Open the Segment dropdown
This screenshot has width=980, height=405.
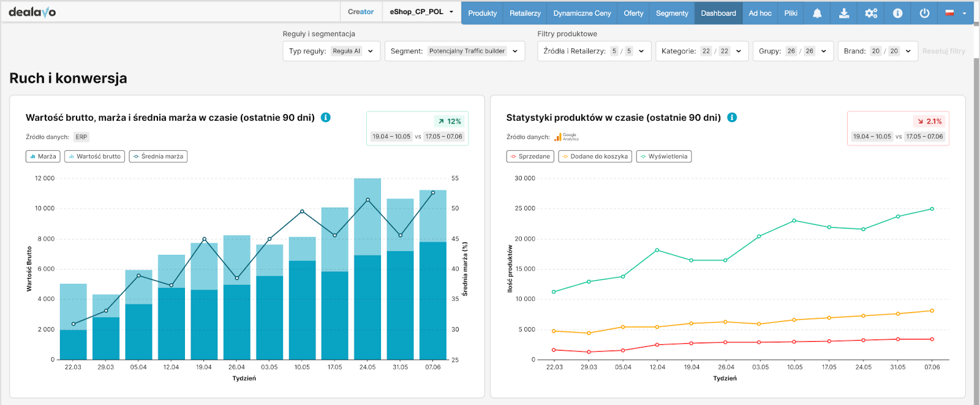tap(454, 51)
